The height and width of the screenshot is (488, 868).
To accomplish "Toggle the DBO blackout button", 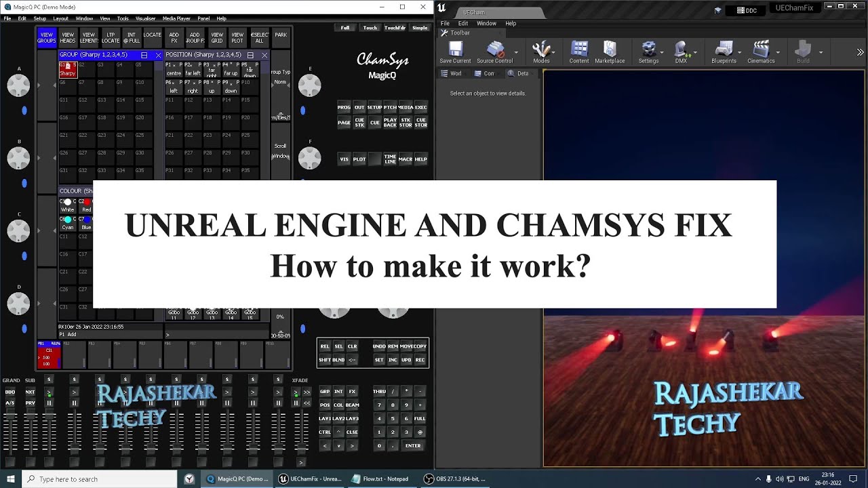I will 10,392.
